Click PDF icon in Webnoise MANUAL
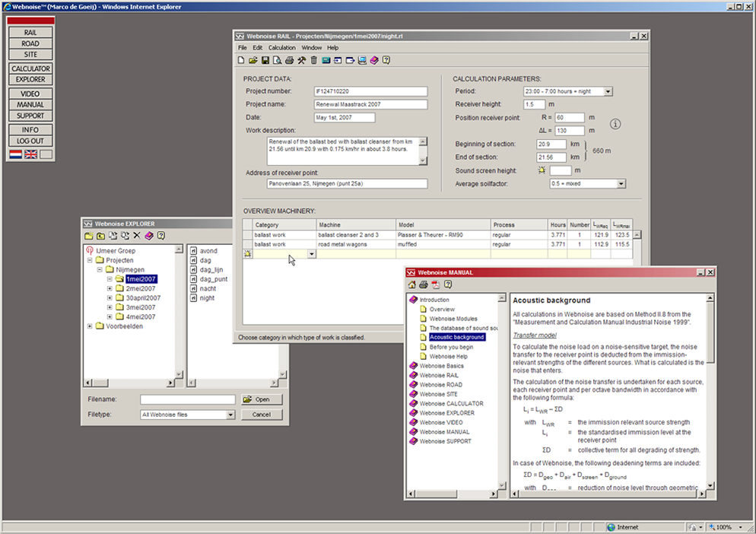 [436, 284]
